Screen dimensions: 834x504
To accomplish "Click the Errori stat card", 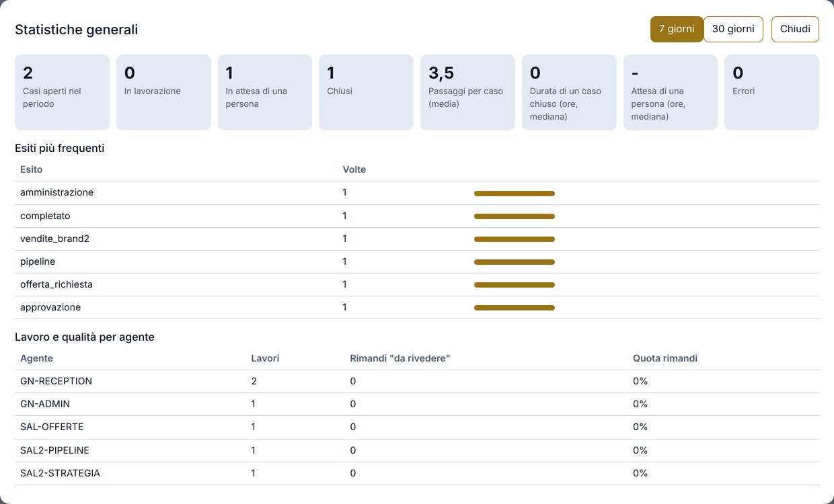I will pyautogui.click(x=771, y=92).
